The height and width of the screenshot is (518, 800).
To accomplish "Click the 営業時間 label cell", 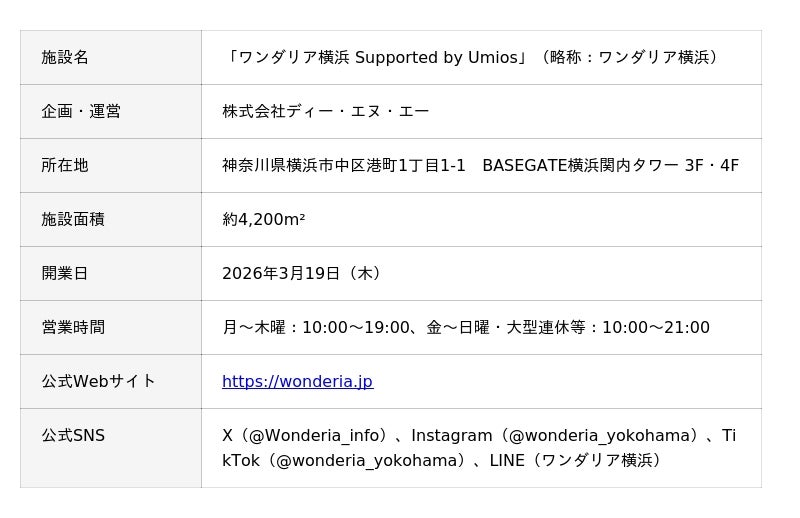I will click(73, 327).
